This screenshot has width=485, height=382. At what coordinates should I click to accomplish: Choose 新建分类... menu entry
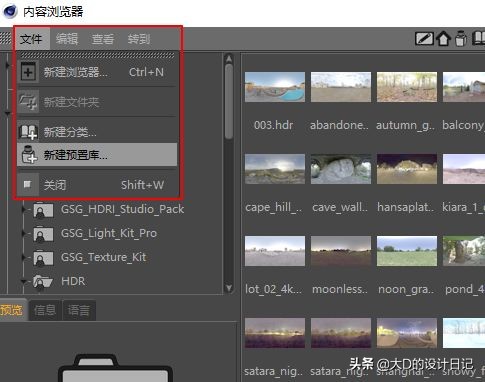97,132
